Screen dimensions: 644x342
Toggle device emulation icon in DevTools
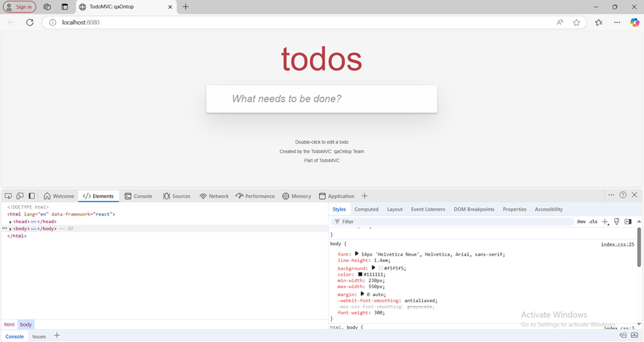pos(20,196)
